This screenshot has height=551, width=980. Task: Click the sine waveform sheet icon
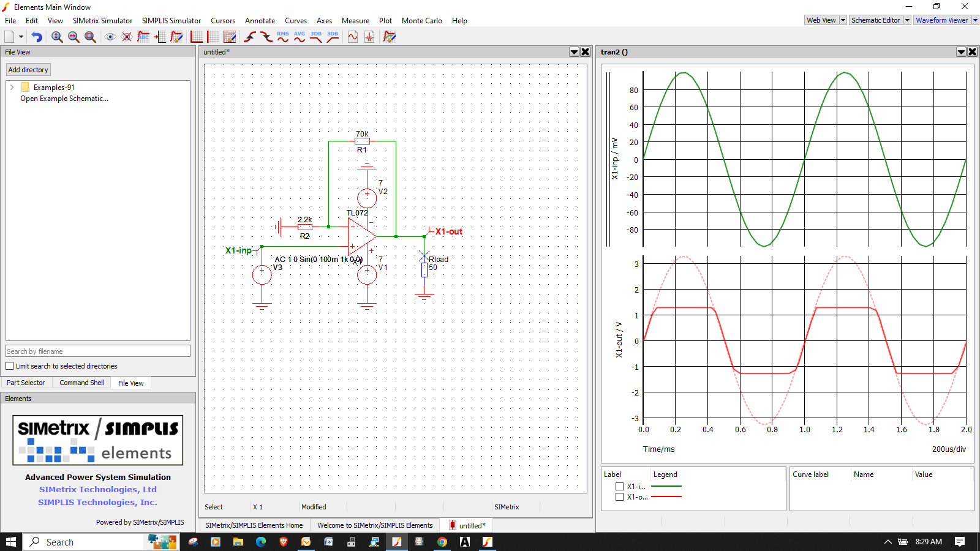tap(353, 37)
